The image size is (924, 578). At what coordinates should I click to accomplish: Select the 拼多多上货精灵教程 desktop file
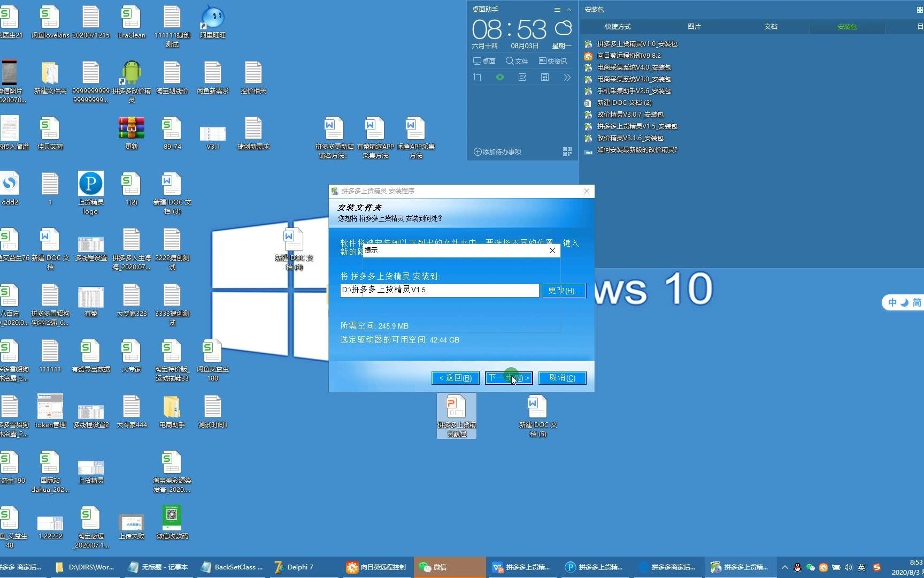click(x=457, y=416)
